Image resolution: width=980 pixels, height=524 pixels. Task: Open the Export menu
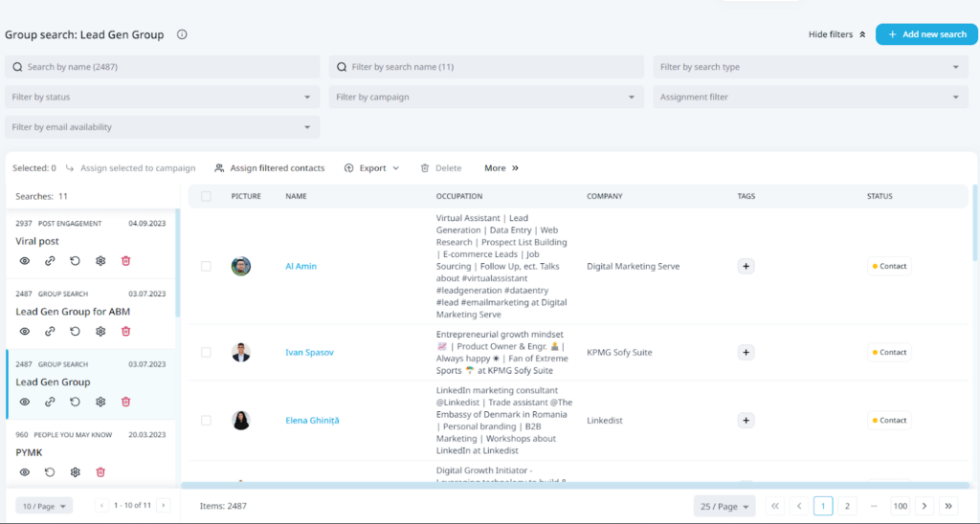tap(371, 168)
